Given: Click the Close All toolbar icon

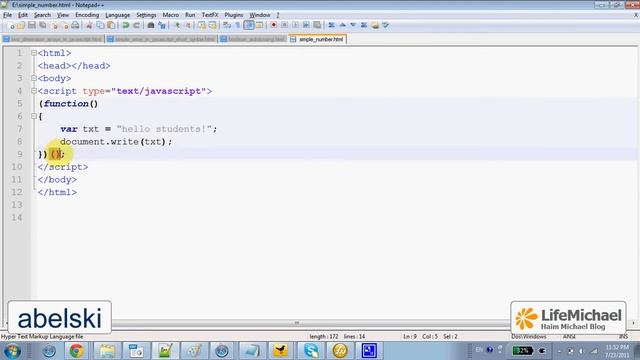Looking at the screenshot, I should pyautogui.click(x=65, y=25).
